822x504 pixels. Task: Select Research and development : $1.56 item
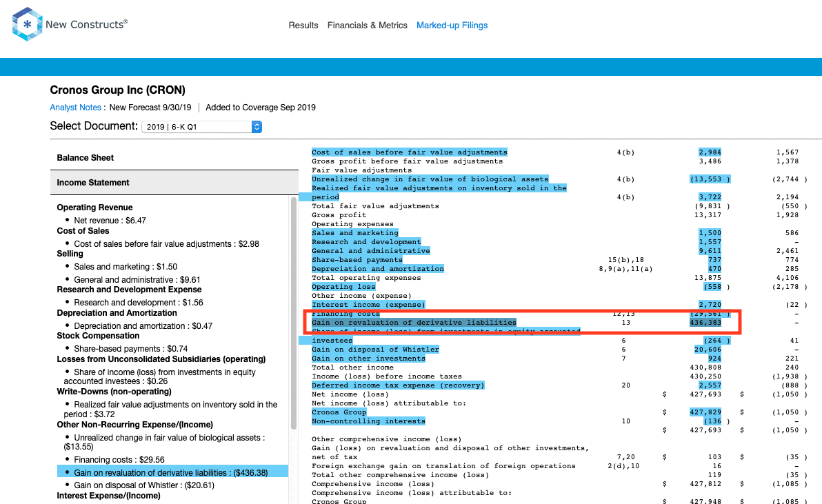point(139,303)
